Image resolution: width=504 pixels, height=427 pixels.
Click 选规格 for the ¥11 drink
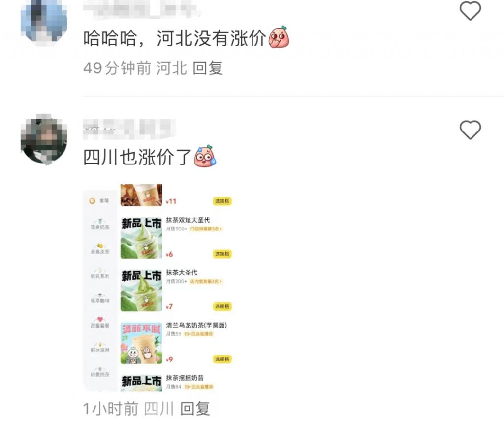(x=222, y=201)
